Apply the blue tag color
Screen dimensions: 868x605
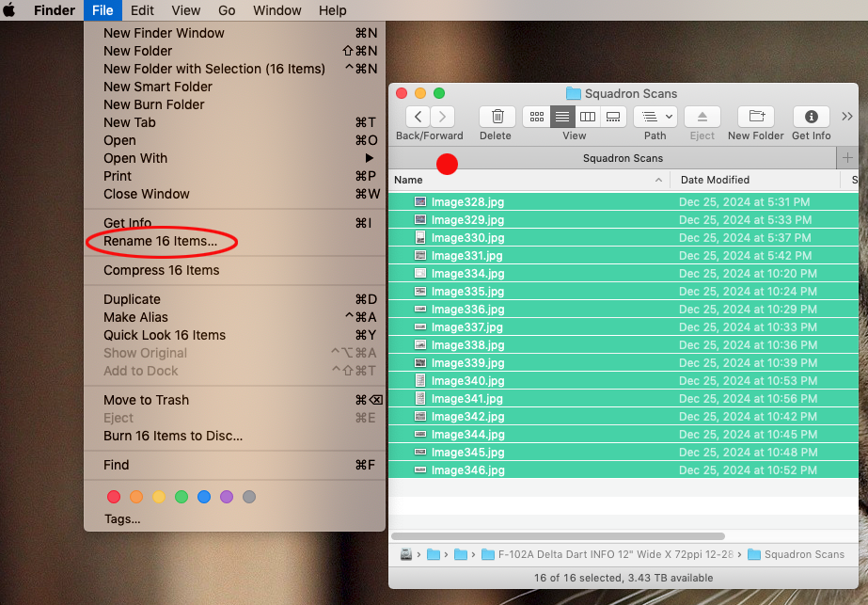204,497
